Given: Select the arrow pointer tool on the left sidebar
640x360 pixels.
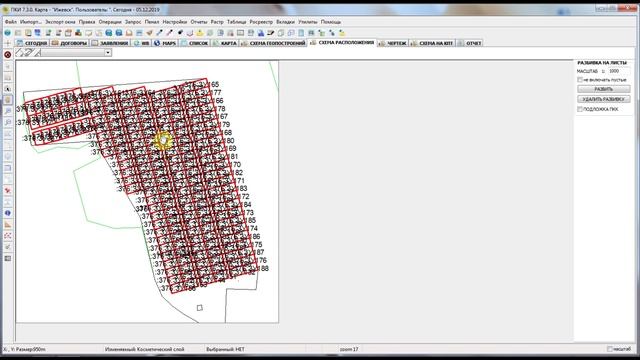Looking at the screenshot, I should pyautogui.click(x=8, y=89).
